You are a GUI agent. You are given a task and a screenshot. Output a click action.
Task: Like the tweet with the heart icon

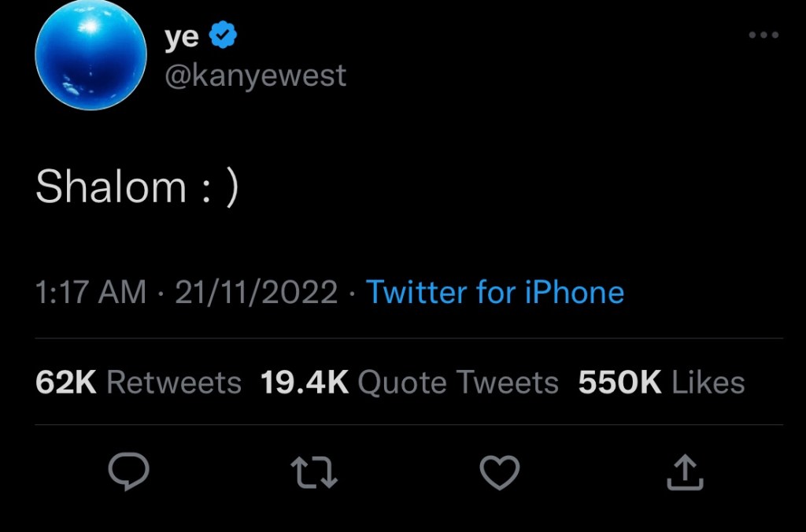500,472
